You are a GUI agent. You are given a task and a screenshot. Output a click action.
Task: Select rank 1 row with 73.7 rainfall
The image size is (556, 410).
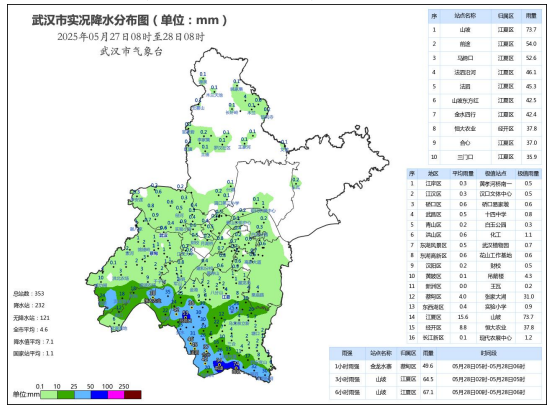pyautogui.click(x=485, y=30)
